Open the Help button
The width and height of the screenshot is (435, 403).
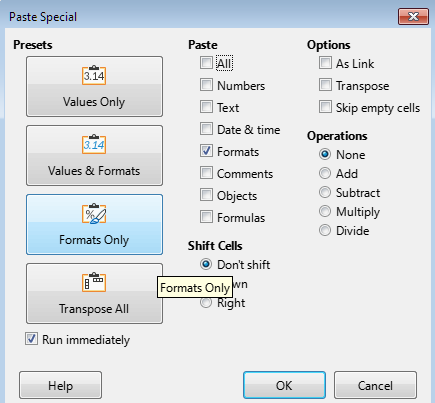[x=60, y=385]
